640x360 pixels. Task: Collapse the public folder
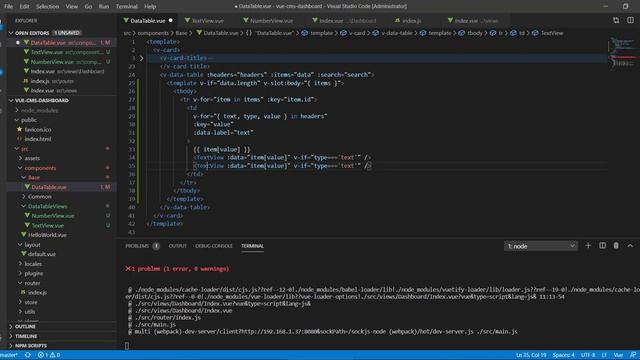(x=29, y=120)
